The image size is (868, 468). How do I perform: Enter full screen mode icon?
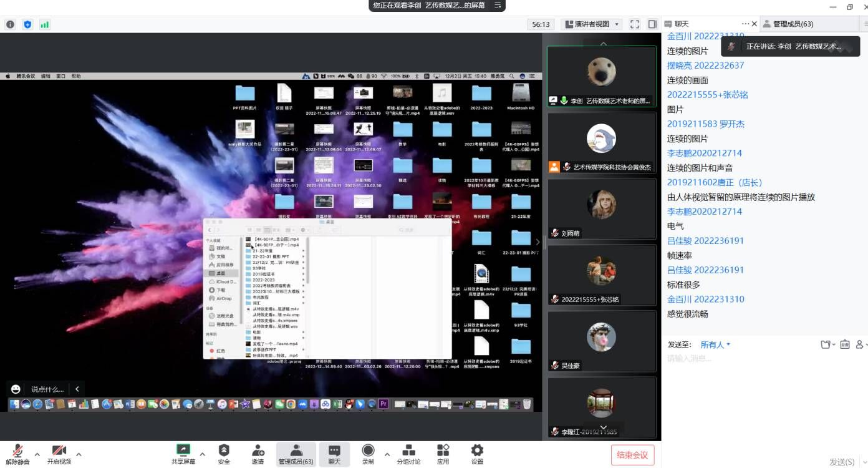point(635,24)
